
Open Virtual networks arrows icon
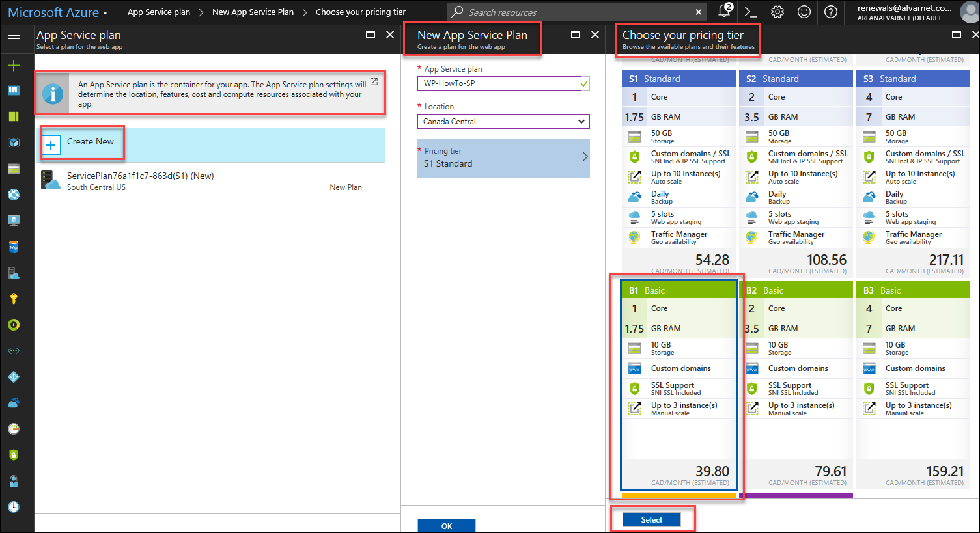(x=14, y=351)
